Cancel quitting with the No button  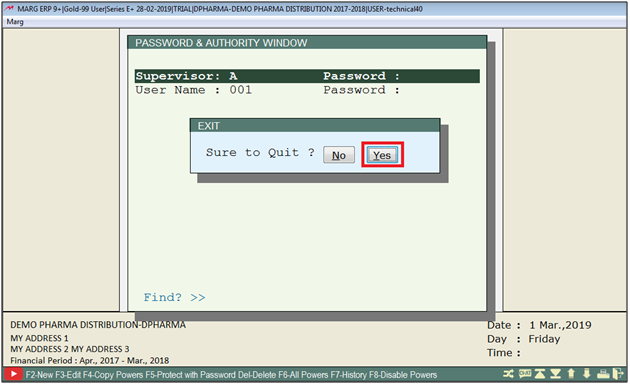339,155
